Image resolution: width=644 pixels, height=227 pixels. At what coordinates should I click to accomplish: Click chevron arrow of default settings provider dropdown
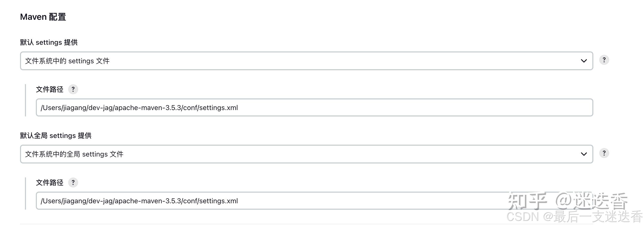click(x=584, y=61)
